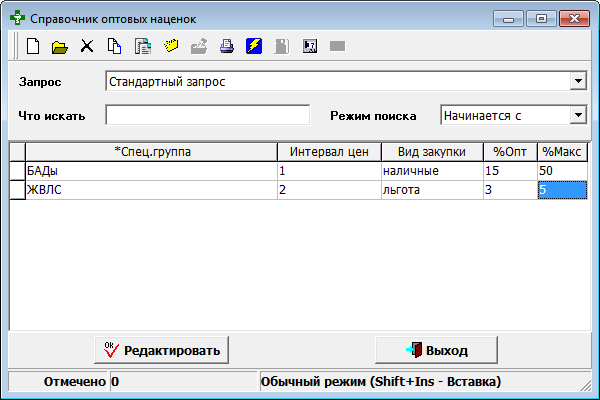Click the Редактировать button
The image size is (600, 400).
(x=161, y=350)
